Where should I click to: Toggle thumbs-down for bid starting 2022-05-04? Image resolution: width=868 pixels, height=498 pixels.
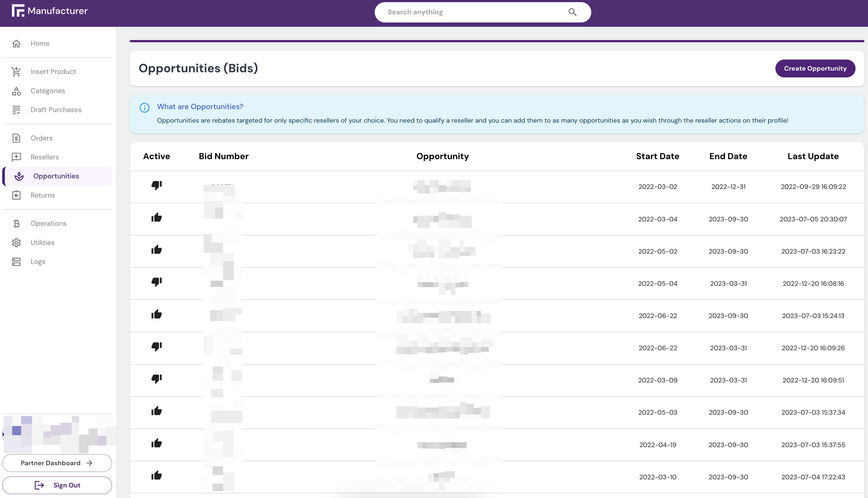tap(156, 282)
